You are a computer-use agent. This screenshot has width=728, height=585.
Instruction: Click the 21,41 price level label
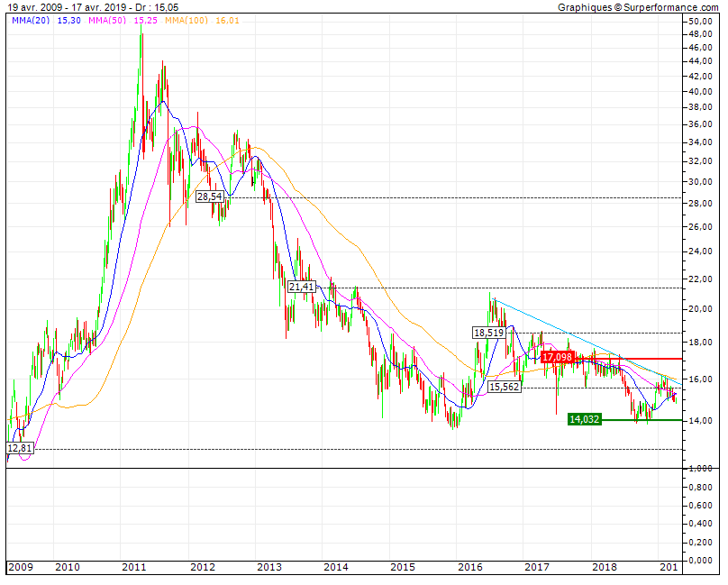pyautogui.click(x=302, y=287)
